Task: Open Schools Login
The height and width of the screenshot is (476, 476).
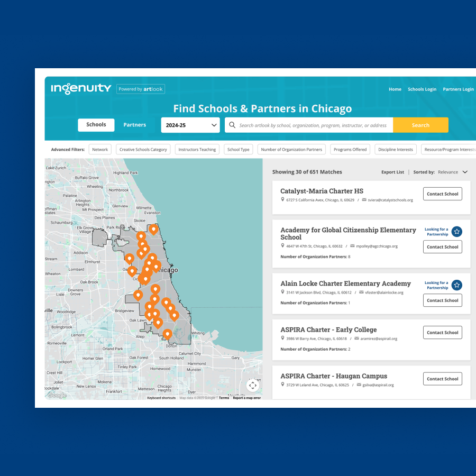Action: pos(422,89)
